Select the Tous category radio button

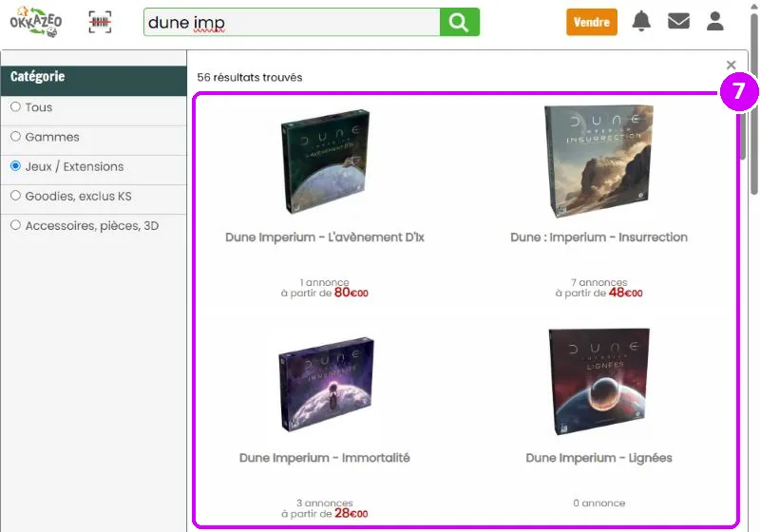click(x=15, y=106)
